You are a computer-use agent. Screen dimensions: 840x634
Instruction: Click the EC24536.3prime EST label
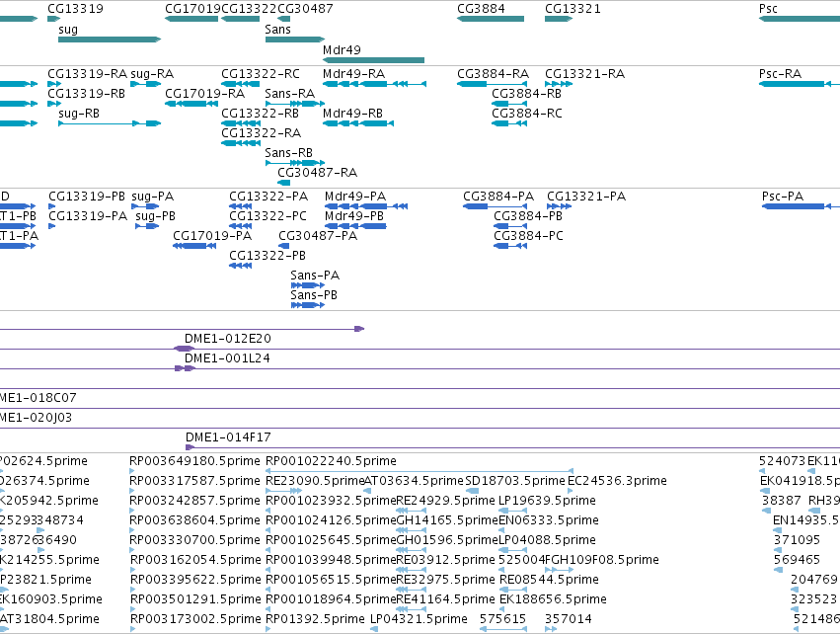click(617, 481)
